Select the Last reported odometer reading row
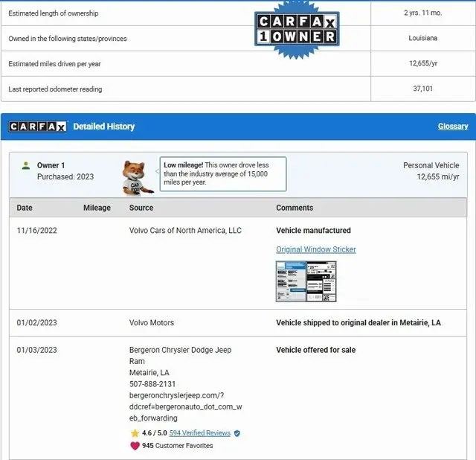 coord(186,89)
